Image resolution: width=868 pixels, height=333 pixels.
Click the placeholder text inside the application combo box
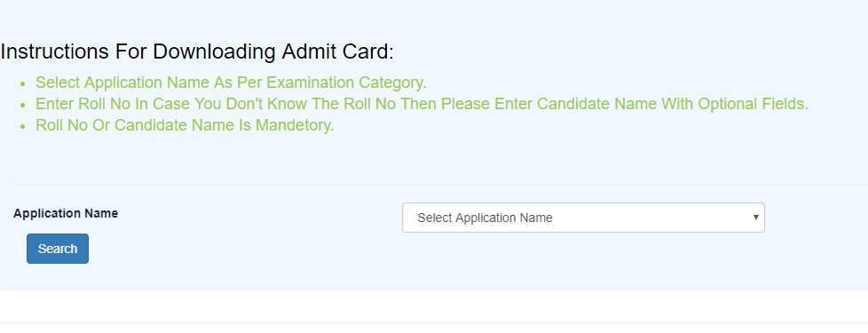[x=485, y=218]
